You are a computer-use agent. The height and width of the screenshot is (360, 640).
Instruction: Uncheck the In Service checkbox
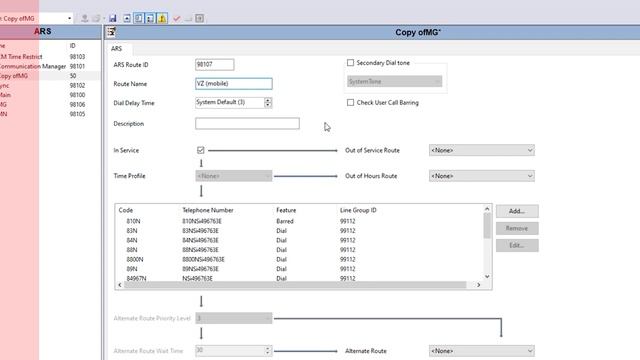click(200, 150)
